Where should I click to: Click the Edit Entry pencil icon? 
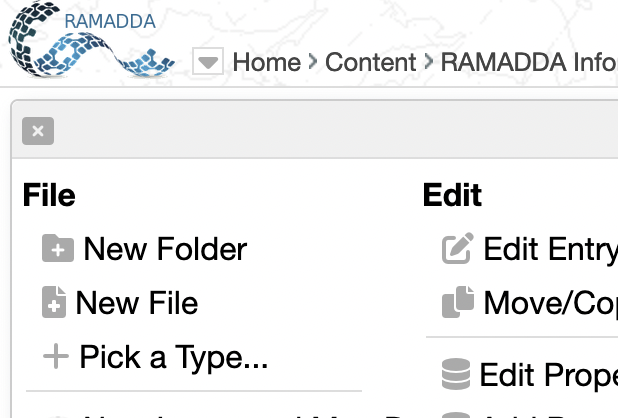coord(457,248)
